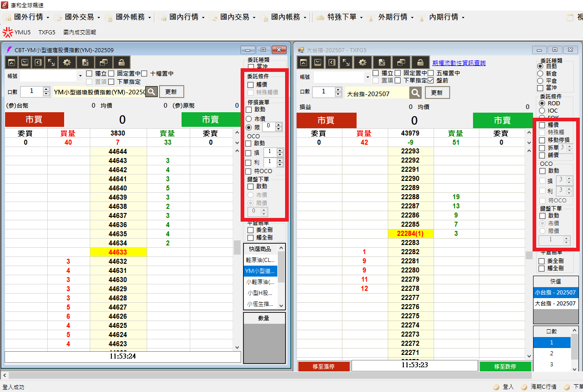Click the cascade windows icon in YM toolbar
Image resolution: width=583 pixels, height=392 pixels.
(104, 62)
